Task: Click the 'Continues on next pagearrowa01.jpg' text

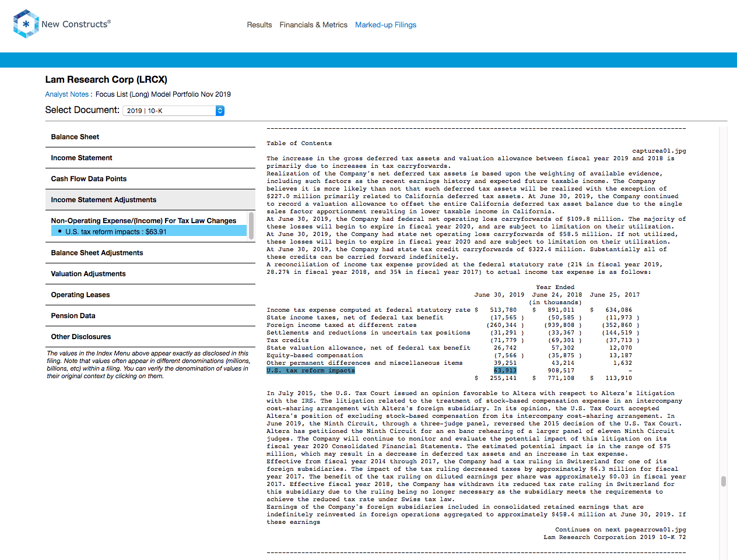Action: click(x=620, y=530)
